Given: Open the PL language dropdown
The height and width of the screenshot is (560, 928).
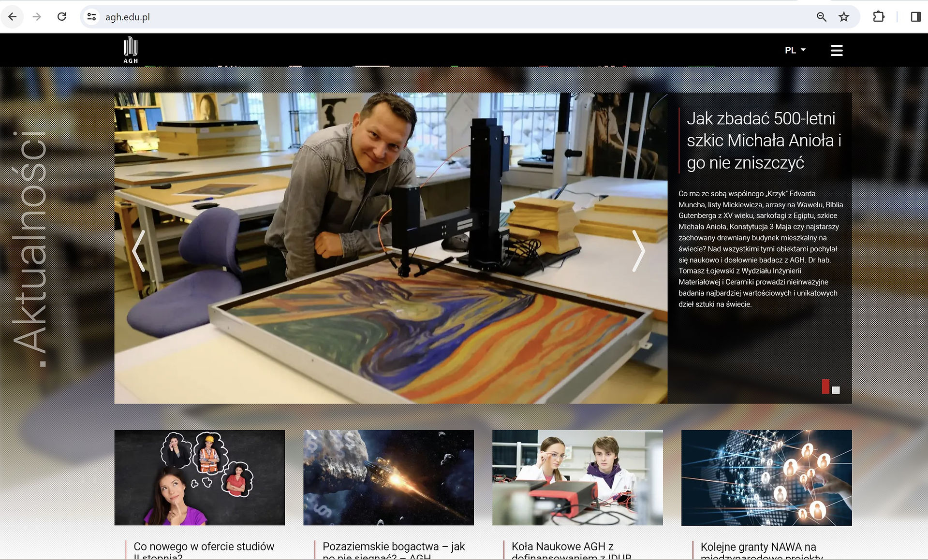Looking at the screenshot, I should click(795, 50).
